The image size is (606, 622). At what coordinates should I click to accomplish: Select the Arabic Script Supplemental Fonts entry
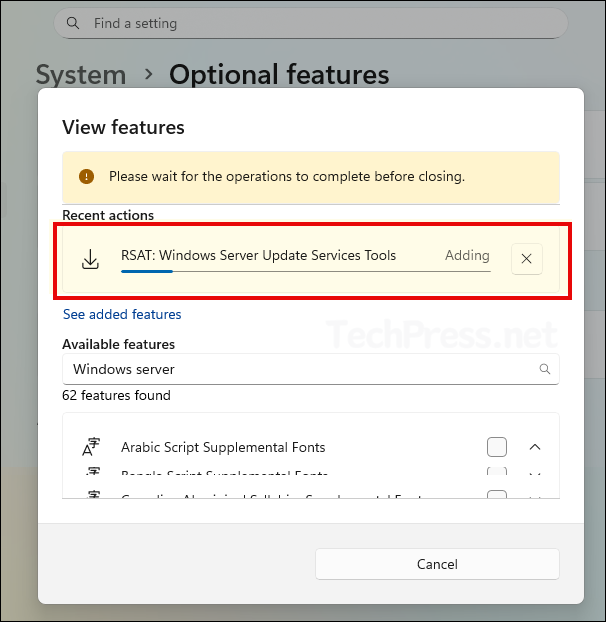[x=223, y=447]
